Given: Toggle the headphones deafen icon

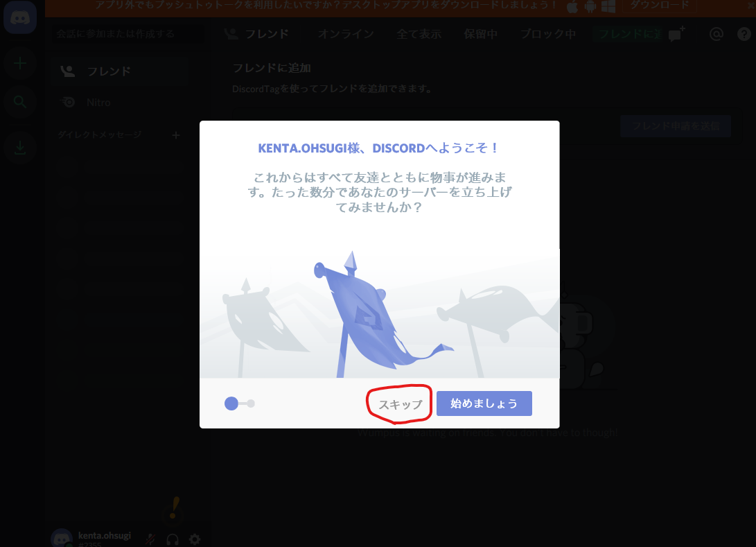Looking at the screenshot, I should point(173,539).
